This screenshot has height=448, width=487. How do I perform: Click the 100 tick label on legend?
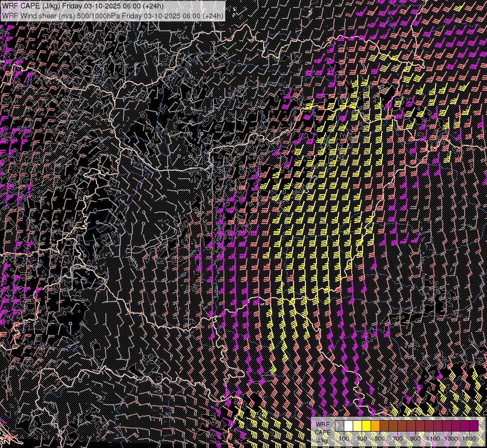click(x=344, y=438)
